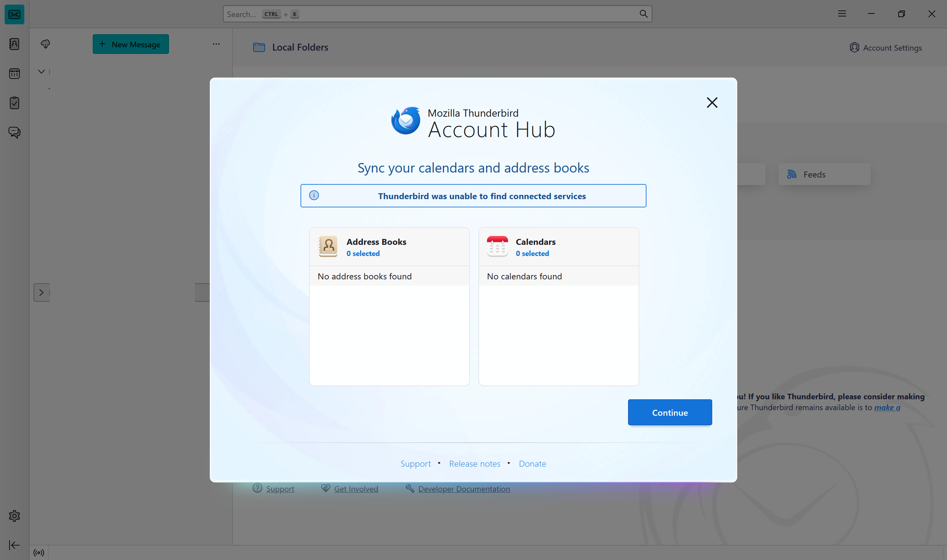Click the search magnifier icon

coord(643,14)
